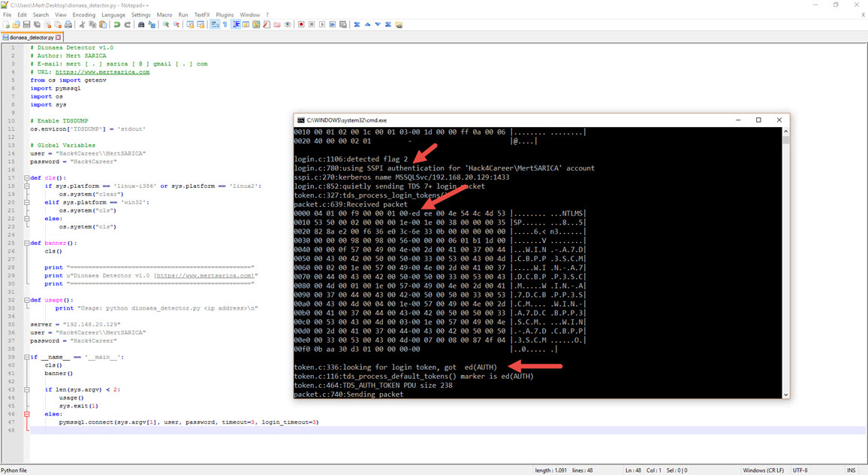Toggle Word Wrap in the toolbar

pyautogui.click(x=215, y=25)
